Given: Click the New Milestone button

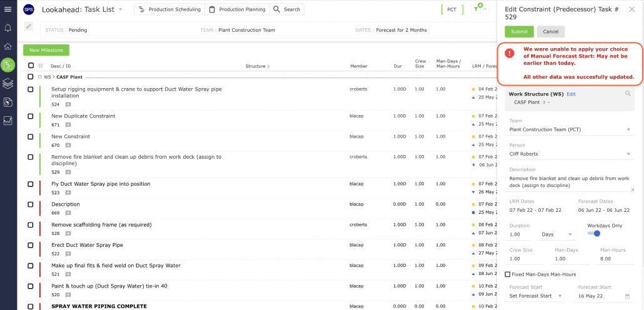Looking at the screenshot, I should (46, 50).
